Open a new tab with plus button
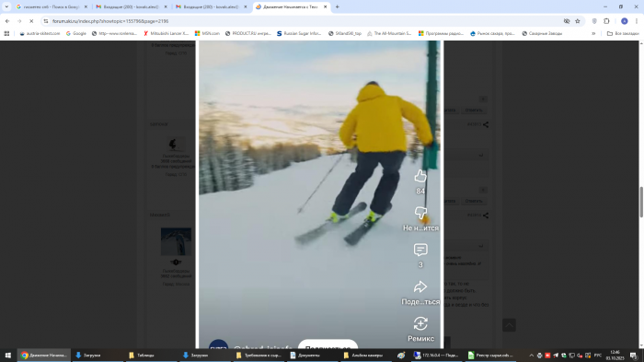The image size is (644, 362). [x=338, y=6]
